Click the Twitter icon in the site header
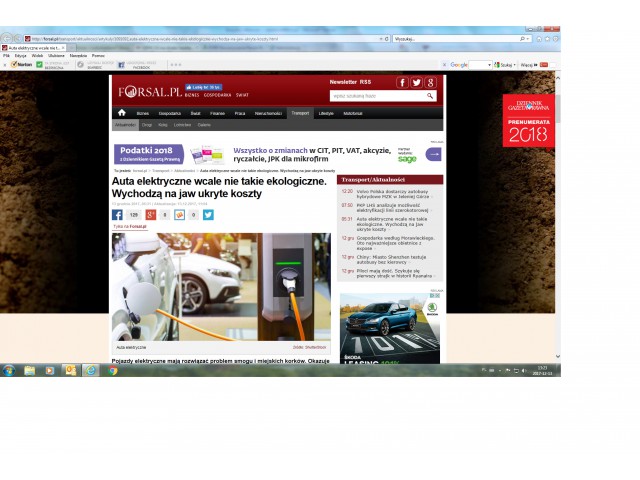This screenshot has height=480, width=640. point(416,82)
